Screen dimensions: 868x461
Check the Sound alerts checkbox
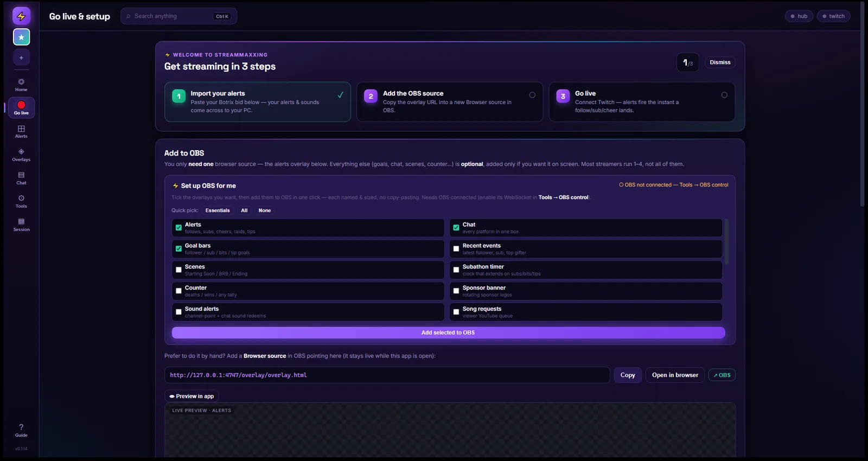click(178, 312)
